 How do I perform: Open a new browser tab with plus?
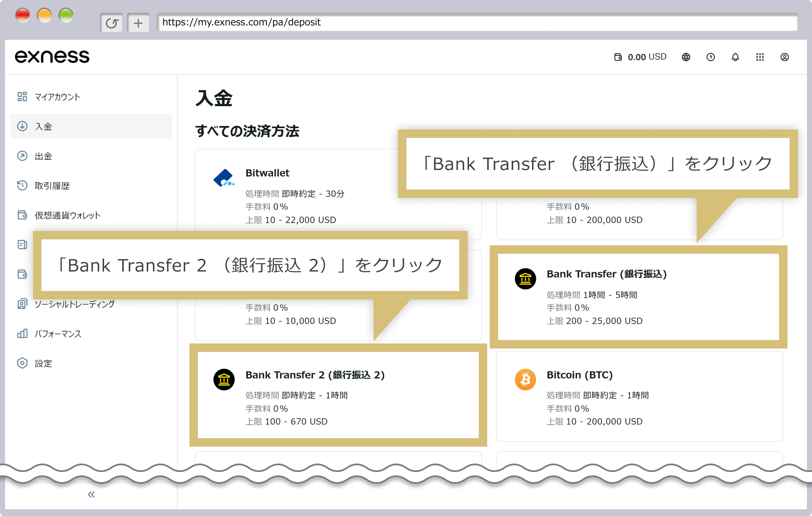point(138,23)
